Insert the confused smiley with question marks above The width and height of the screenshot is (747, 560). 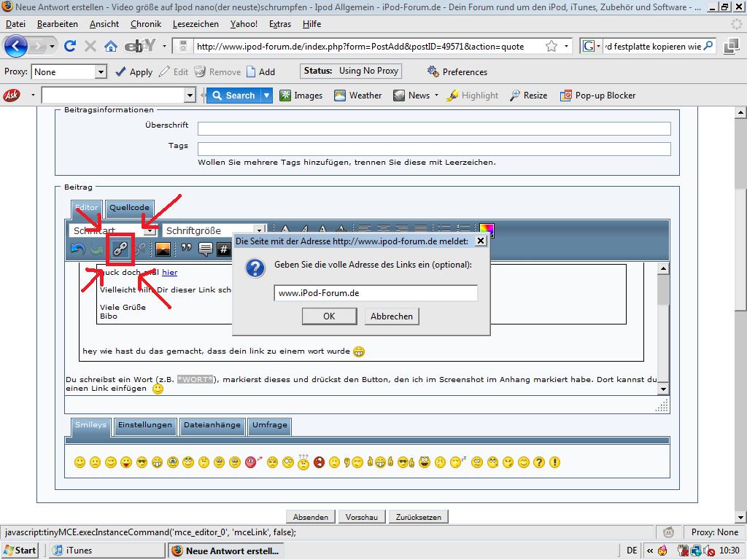[303, 462]
